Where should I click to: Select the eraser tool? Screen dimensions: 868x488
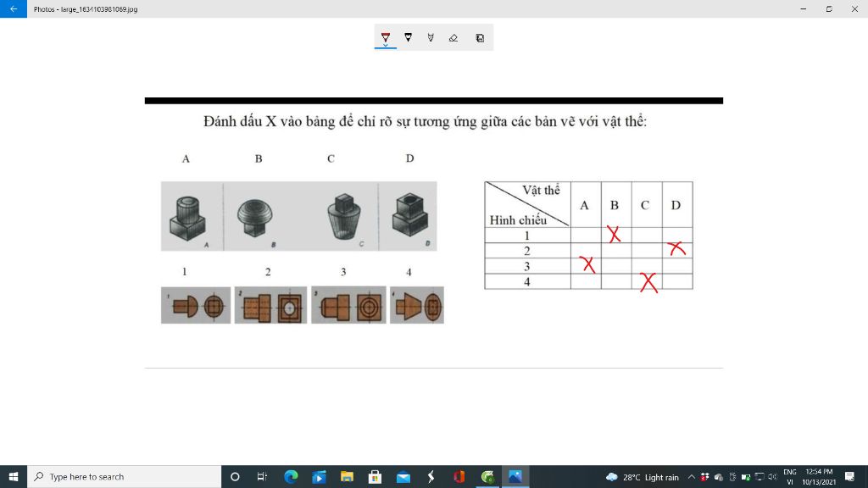point(453,37)
